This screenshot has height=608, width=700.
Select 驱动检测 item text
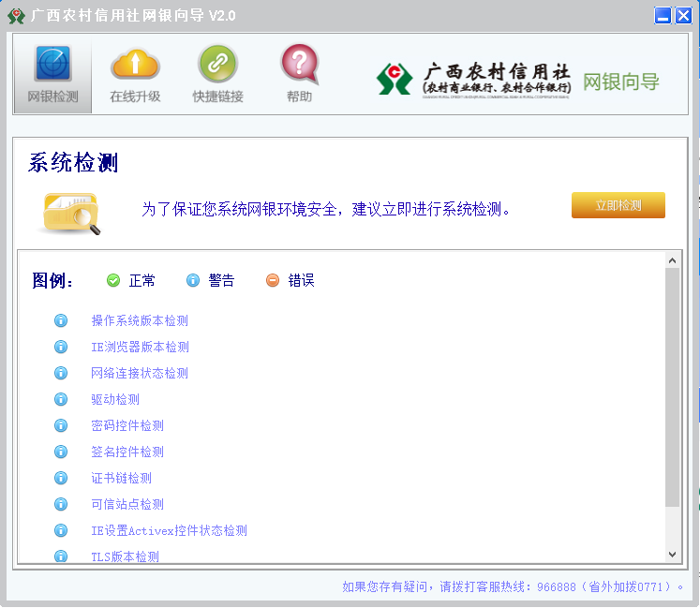tap(115, 399)
